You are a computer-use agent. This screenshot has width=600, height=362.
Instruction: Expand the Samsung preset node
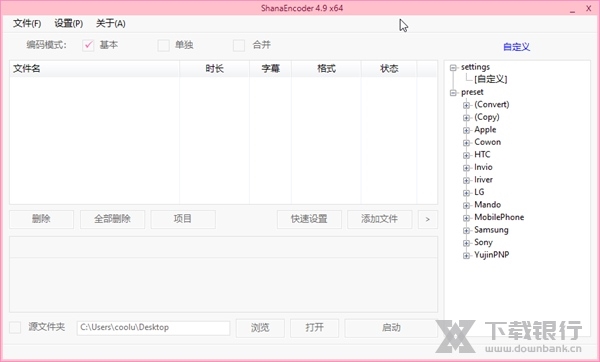[x=466, y=231]
